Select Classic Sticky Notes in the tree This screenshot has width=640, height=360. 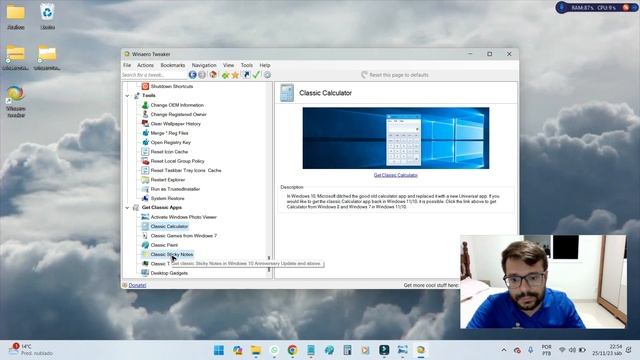(172, 254)
